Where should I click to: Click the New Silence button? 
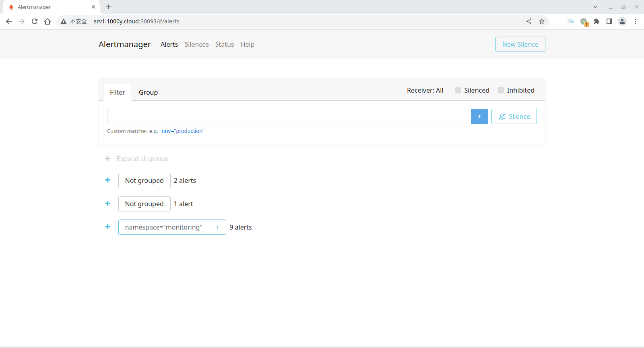pyautogui.click(x=520, y=44)
